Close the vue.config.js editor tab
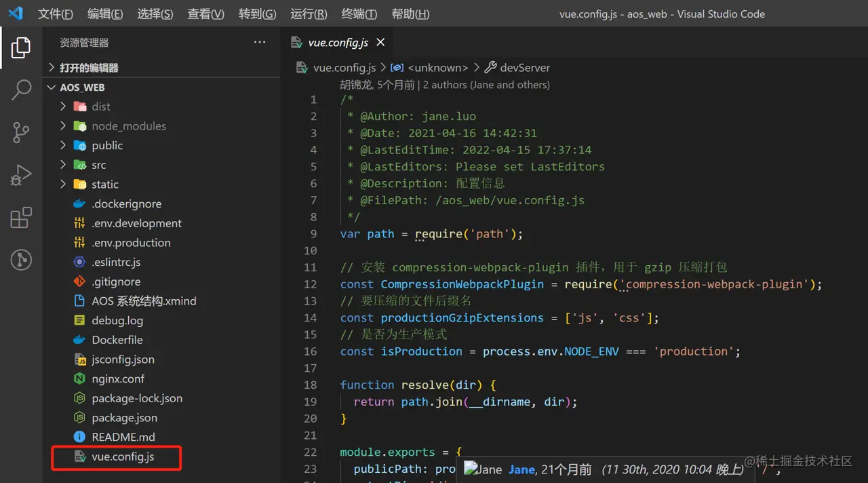The width and height of the screenshot is (868, 483). 380,42
